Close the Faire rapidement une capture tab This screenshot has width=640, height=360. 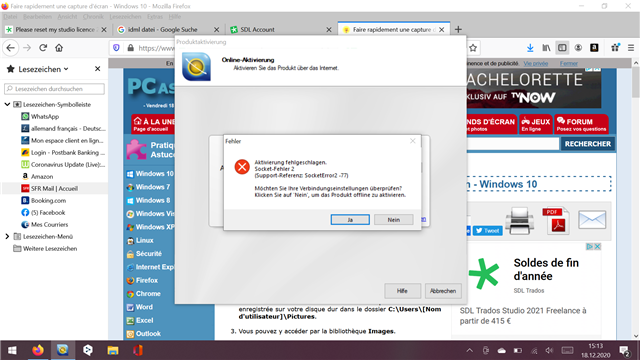click(x=442, y=29)
